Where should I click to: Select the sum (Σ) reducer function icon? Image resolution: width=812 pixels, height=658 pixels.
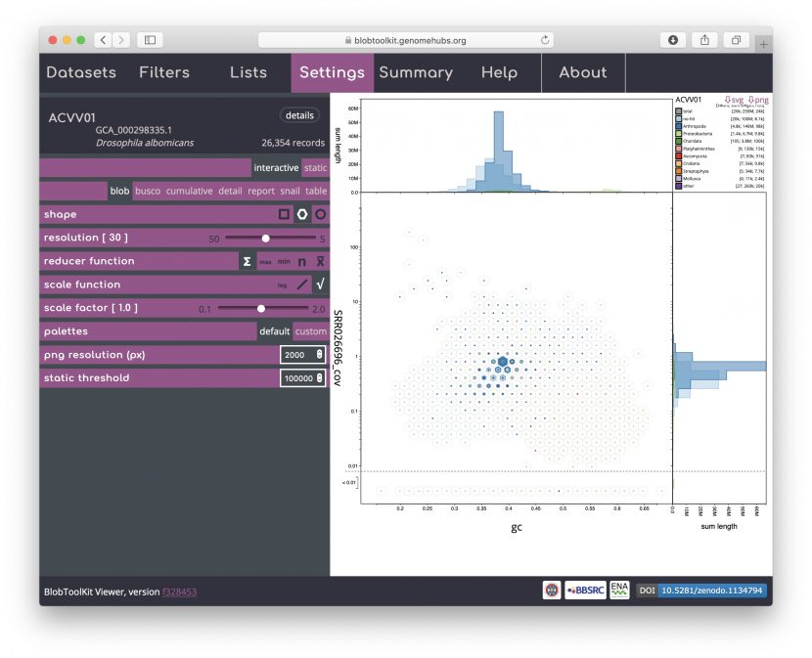pyautogui.click(x=246, y=261)
